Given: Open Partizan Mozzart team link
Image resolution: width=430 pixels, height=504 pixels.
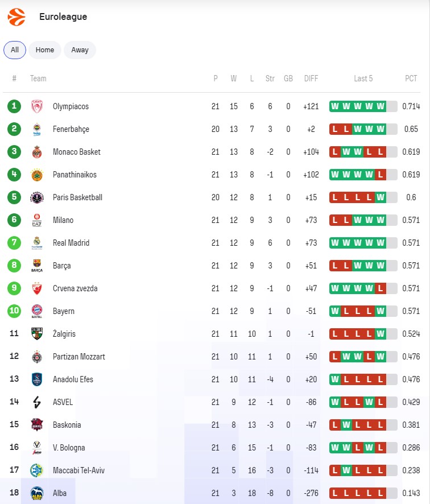Looking at the screenshot, I should [x=78, y=357].
